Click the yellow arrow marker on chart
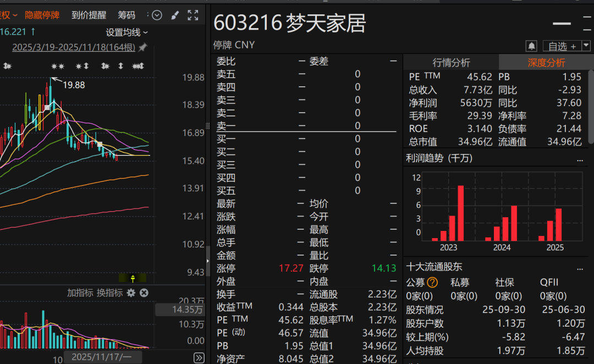Image resolution: width=594 pixels, height=364 pixels. (x=133, y=279)
